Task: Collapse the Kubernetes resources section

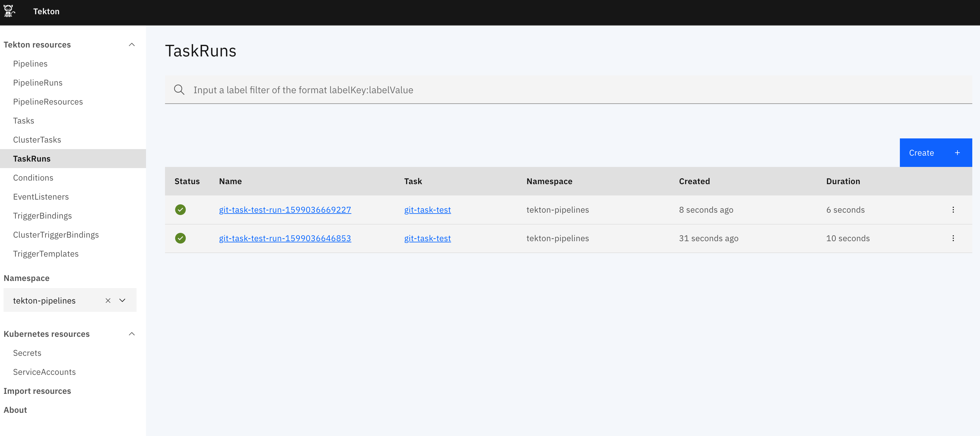Action: [x=132, y=334]
